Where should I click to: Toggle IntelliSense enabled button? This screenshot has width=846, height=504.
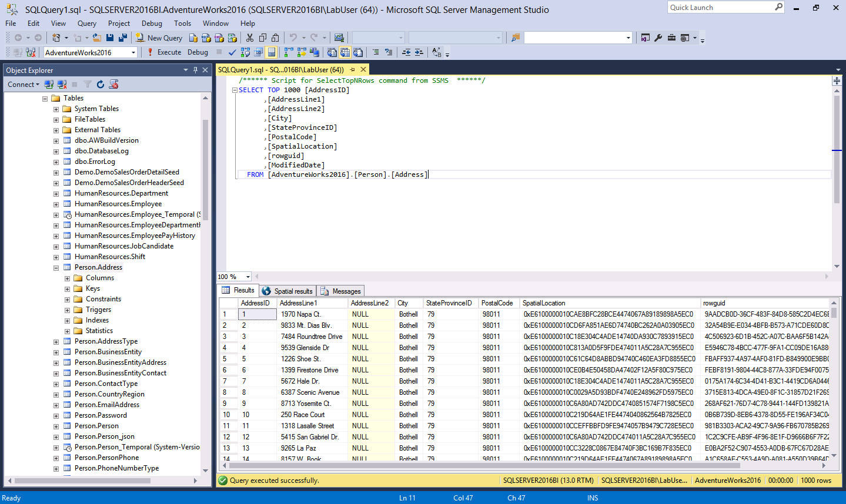[271, 52]
